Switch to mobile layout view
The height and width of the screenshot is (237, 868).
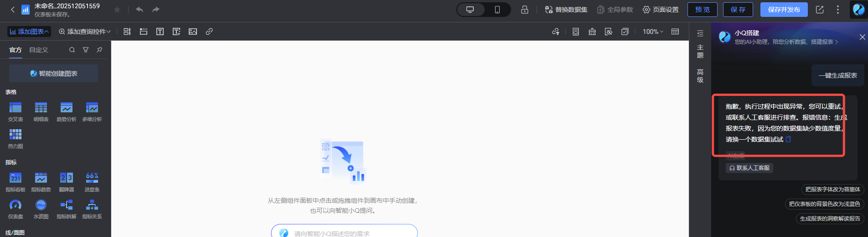[497, 10]
